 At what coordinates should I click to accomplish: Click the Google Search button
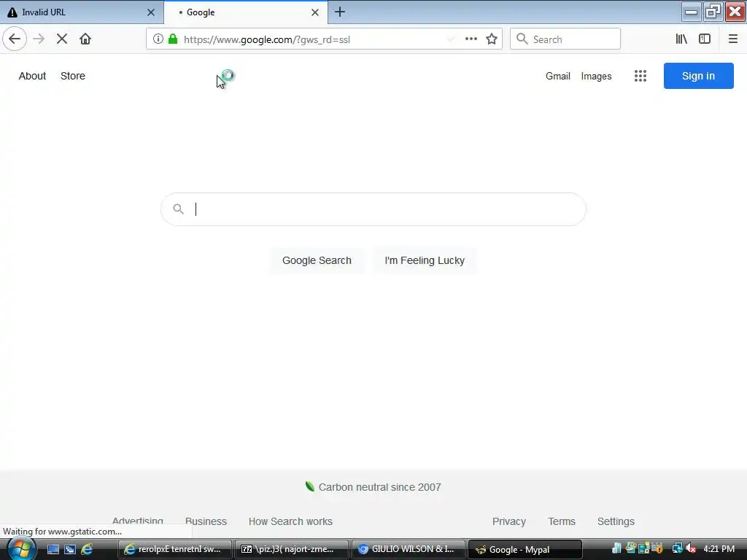pyautogui.click(x=317, y=260)
